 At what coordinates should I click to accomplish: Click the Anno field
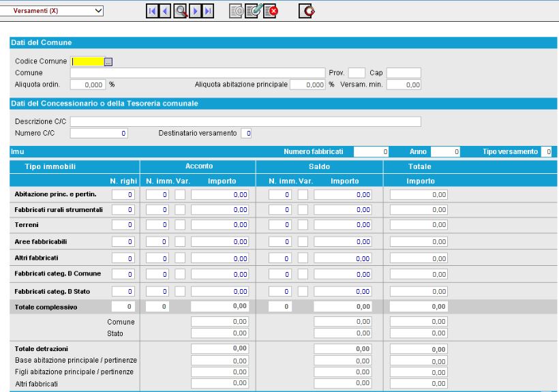click(446, 150)
